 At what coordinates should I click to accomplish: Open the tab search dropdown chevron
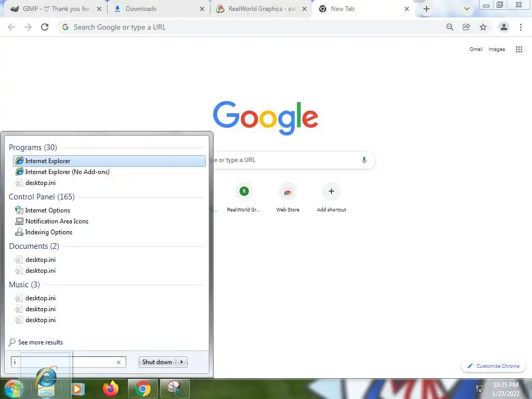[x=467, y=9]
